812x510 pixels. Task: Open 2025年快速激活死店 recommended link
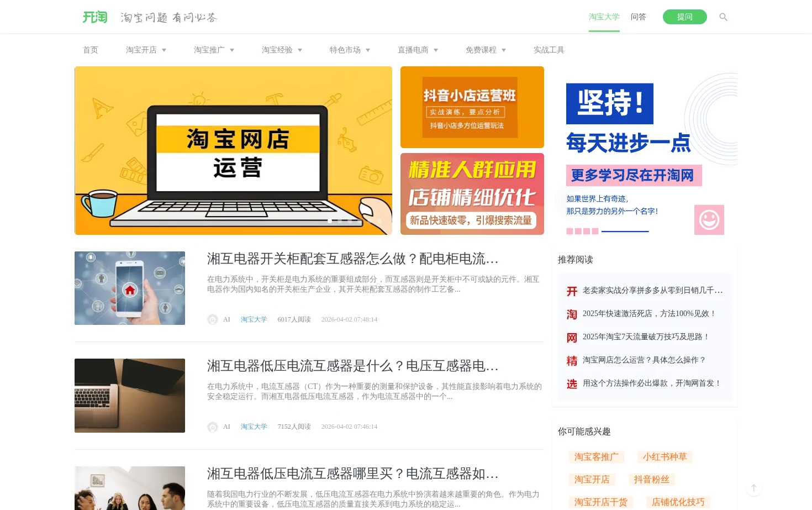pyautogui.click(x=650, y=313)
